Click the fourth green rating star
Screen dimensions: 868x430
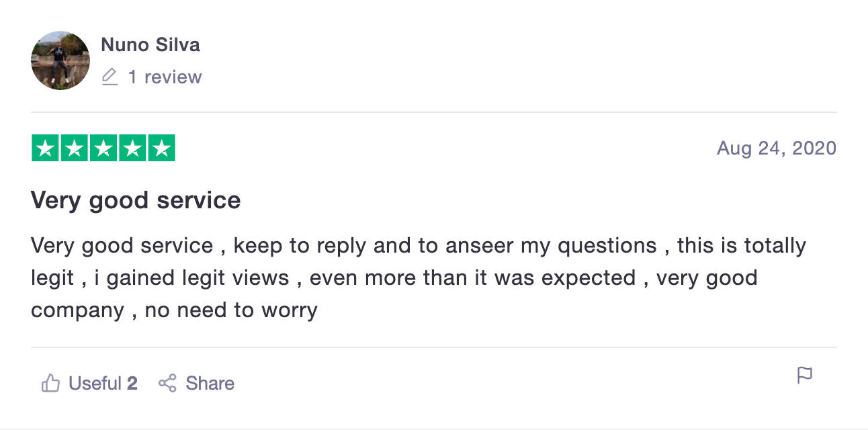[132, 148]
